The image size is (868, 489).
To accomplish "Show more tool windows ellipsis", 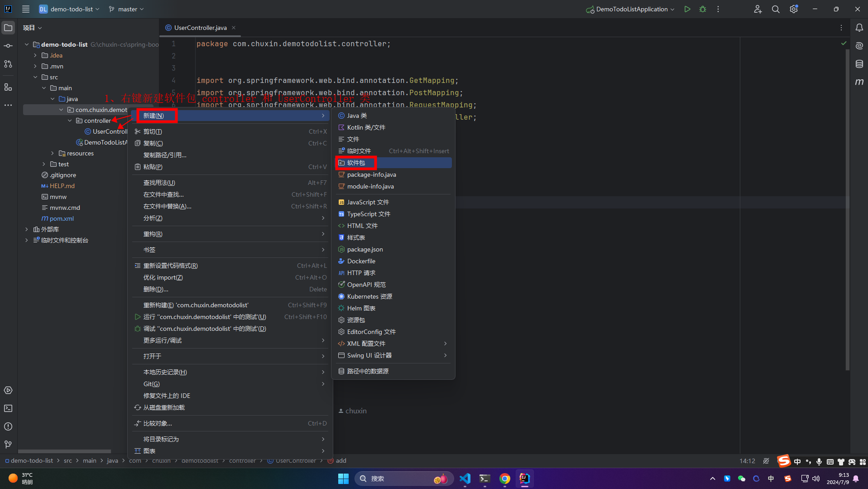I will click(x=8, y=105).
